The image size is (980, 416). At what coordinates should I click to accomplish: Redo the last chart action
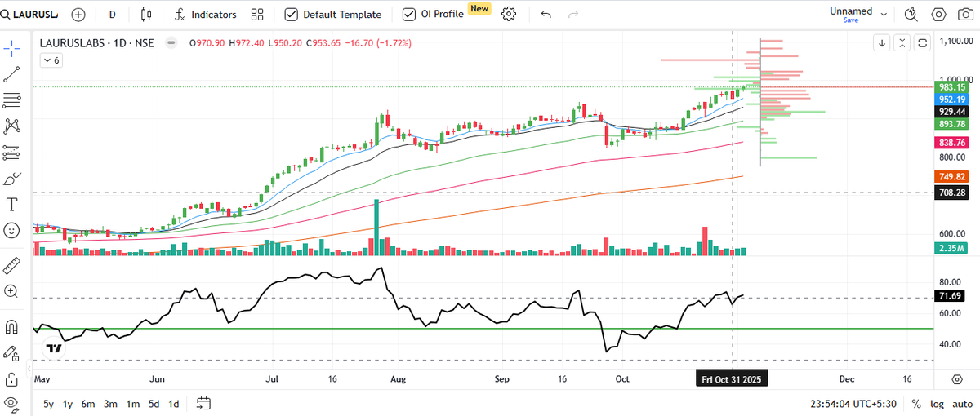point(573,15)
